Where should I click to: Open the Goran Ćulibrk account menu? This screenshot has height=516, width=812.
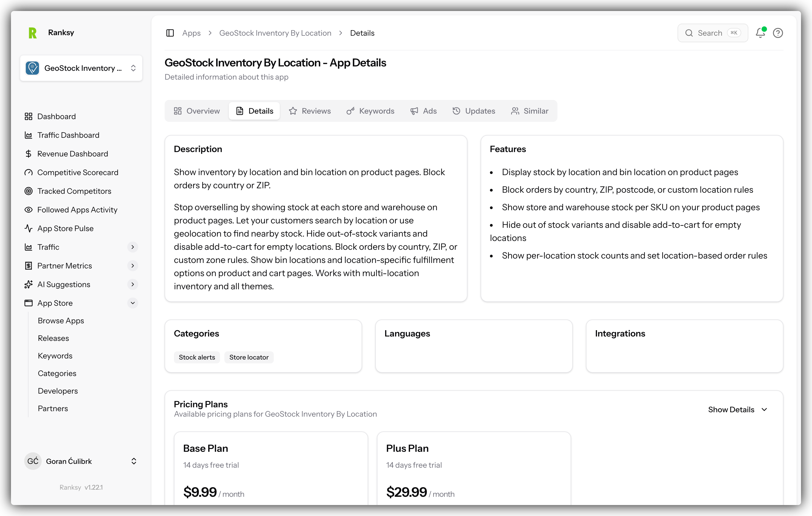click(x=81, y=461)
